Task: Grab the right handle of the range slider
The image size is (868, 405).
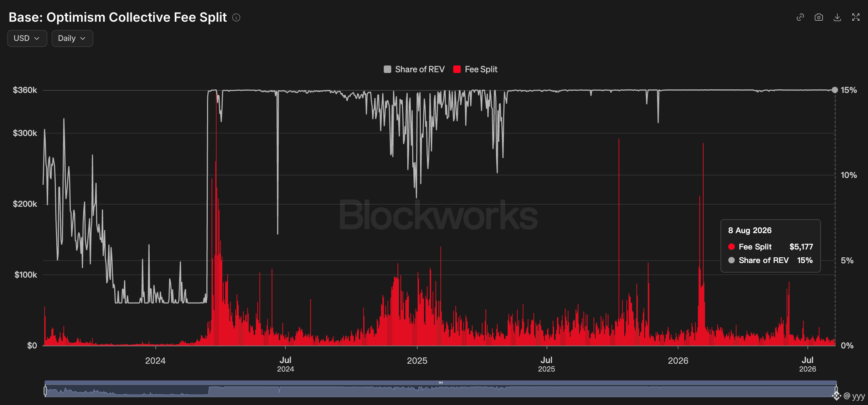Action: point(836,391)
